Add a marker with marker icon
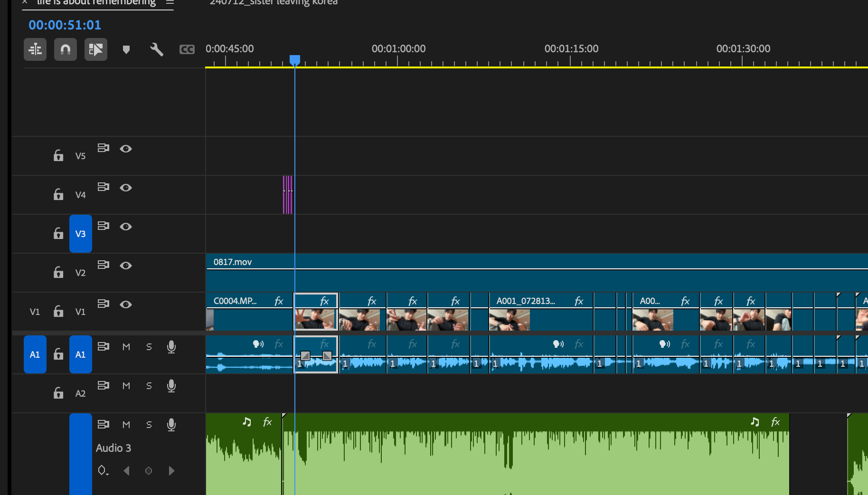This screenshot has height=495, width=868. point(126,49)
